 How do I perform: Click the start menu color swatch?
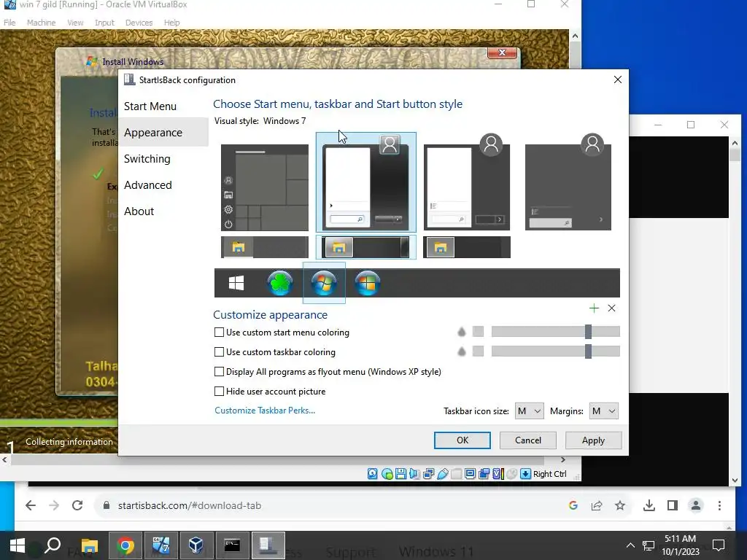coord(478,332)
